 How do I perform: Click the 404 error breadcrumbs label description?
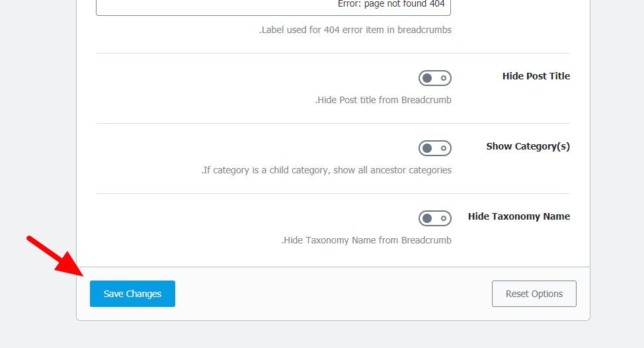click(x=355, y=30)
